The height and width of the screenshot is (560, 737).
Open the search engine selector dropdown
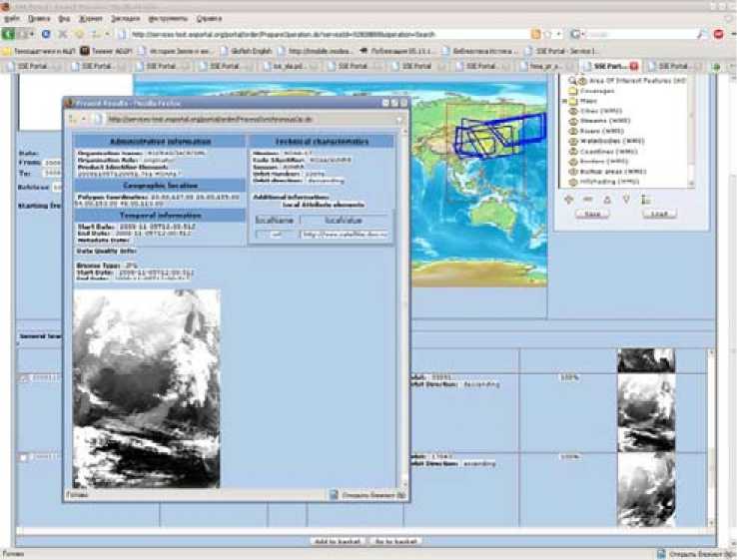(577, 34)
